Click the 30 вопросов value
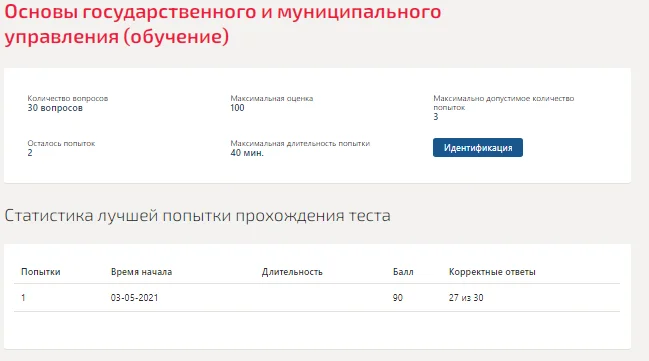649x361 pixels. tap(55, 108)
